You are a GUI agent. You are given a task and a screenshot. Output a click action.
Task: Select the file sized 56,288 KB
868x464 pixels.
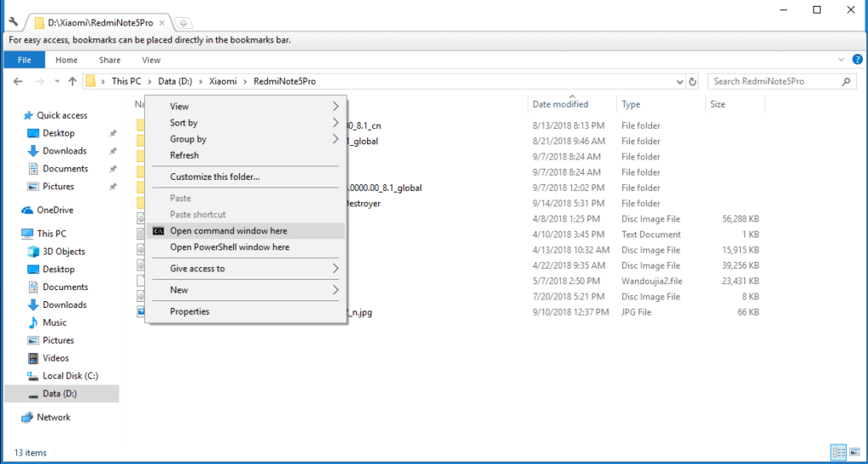click(x=448, y=219)
